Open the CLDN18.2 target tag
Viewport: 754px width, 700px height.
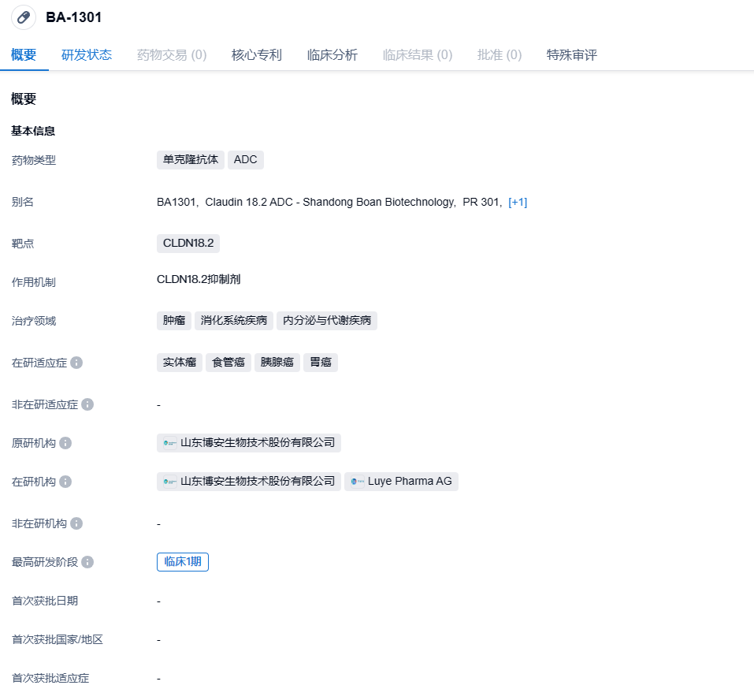188,243
